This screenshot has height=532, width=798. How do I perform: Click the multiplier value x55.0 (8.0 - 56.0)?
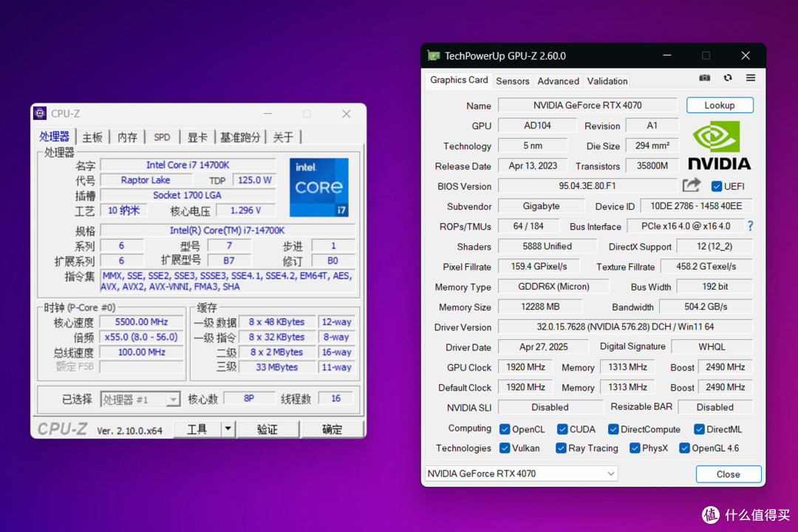[x=141, y=337]
